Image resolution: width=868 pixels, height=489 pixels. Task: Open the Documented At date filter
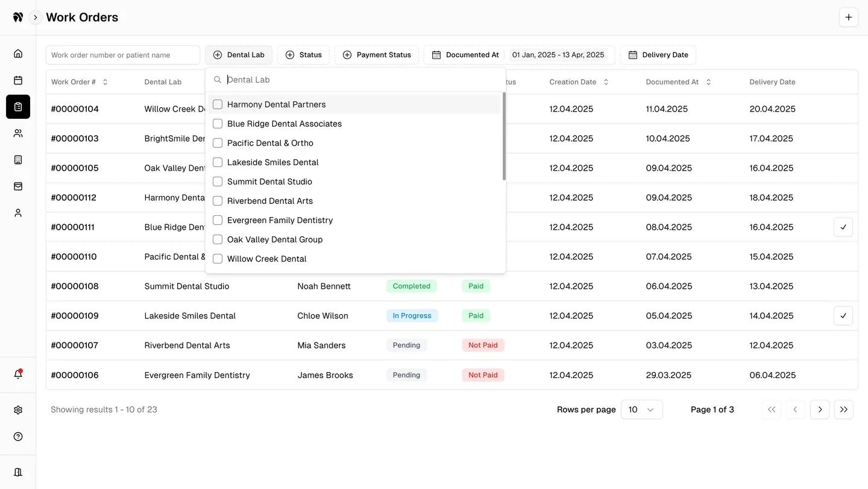520,55
